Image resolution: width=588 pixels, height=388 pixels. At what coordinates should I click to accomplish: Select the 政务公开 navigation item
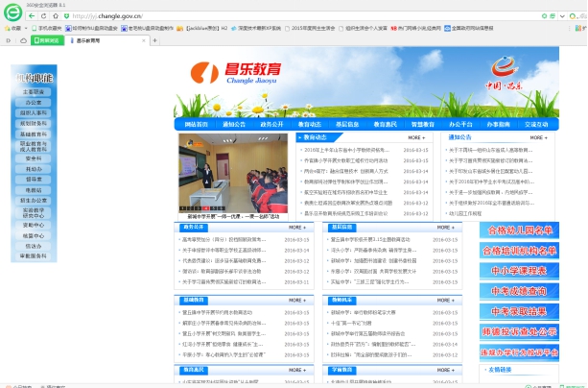tap(271, 124)
